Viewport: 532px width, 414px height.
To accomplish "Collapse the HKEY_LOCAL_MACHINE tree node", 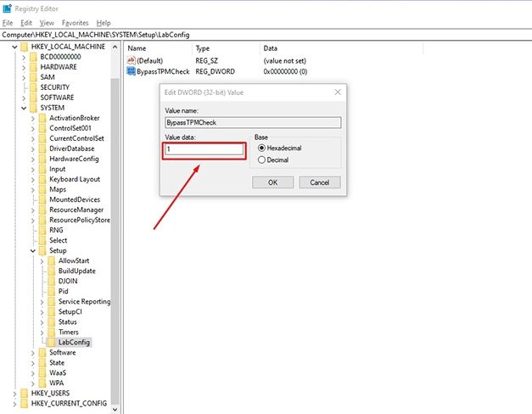I will click(x=14, y=47).
